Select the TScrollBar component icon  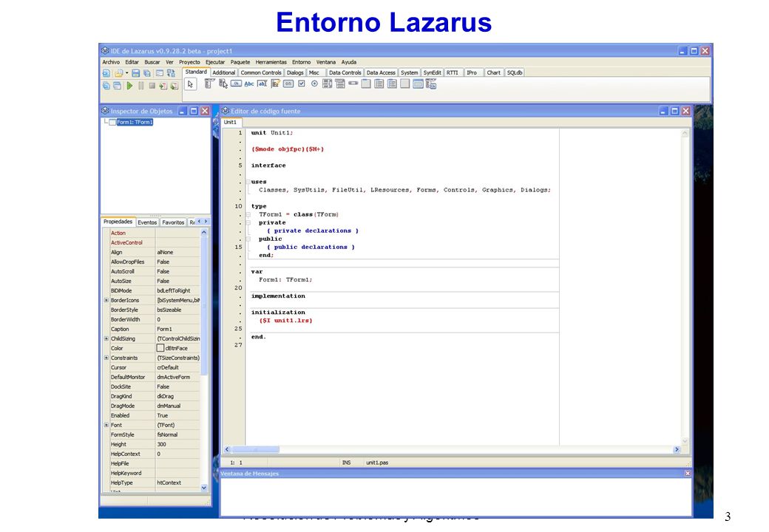coord(353,83)
